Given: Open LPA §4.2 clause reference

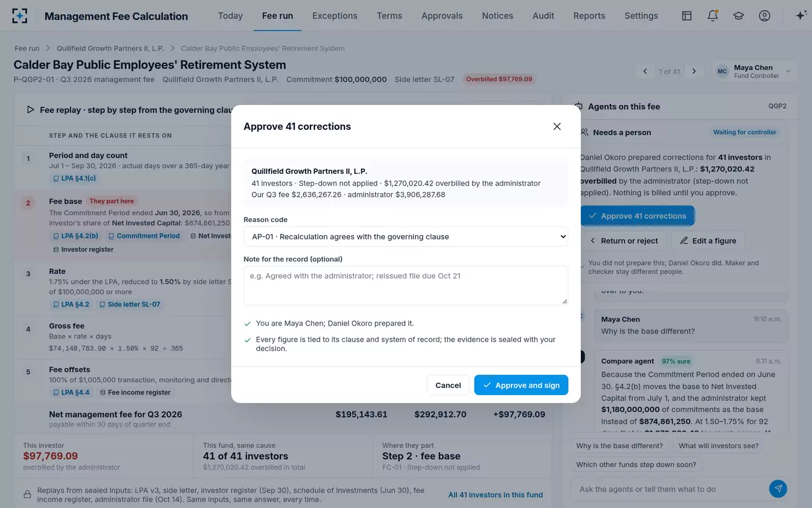Looking at the screenshot, I should tap(71, 304).
